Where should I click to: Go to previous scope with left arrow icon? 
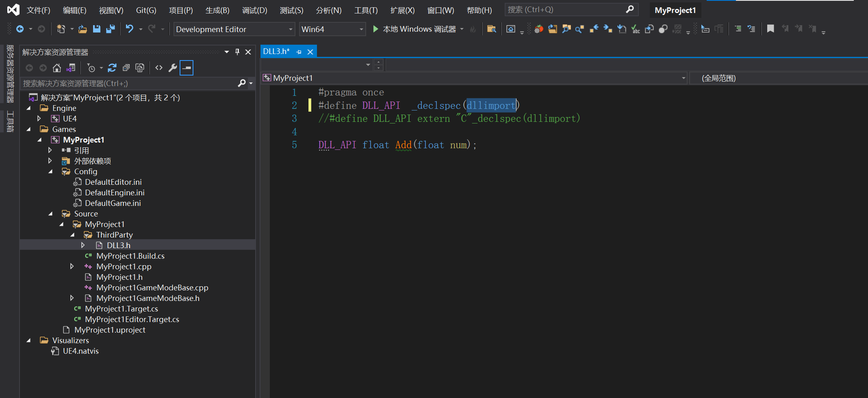click(x=594, y=29)
